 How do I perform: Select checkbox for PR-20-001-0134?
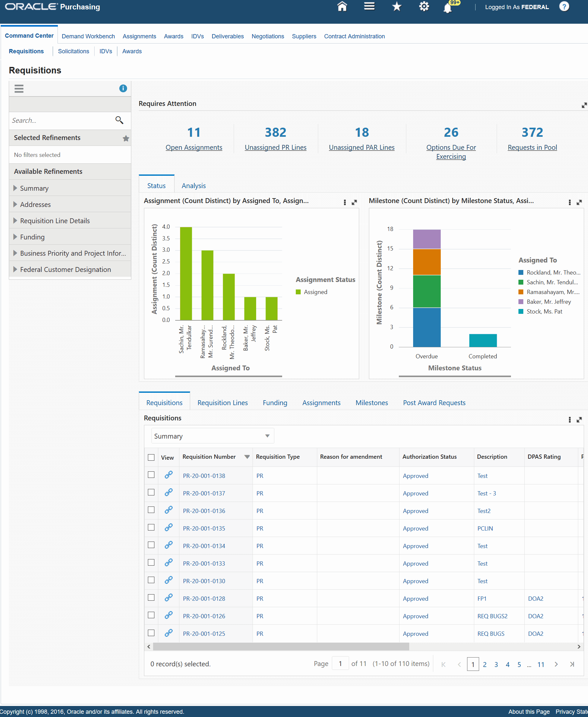point(151,545)
